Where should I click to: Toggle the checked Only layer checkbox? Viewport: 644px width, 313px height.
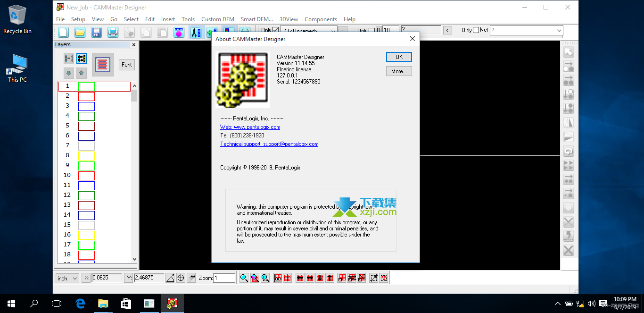276,30
